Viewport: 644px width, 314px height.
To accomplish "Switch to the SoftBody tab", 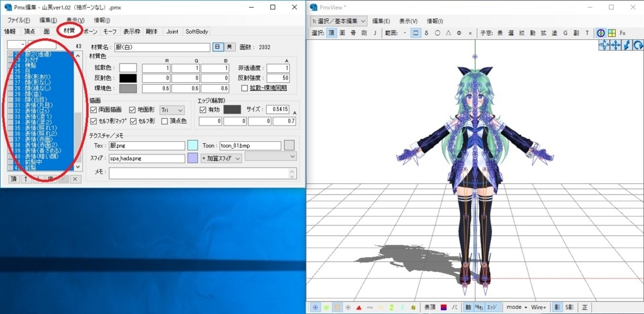I will pos(197,31).
